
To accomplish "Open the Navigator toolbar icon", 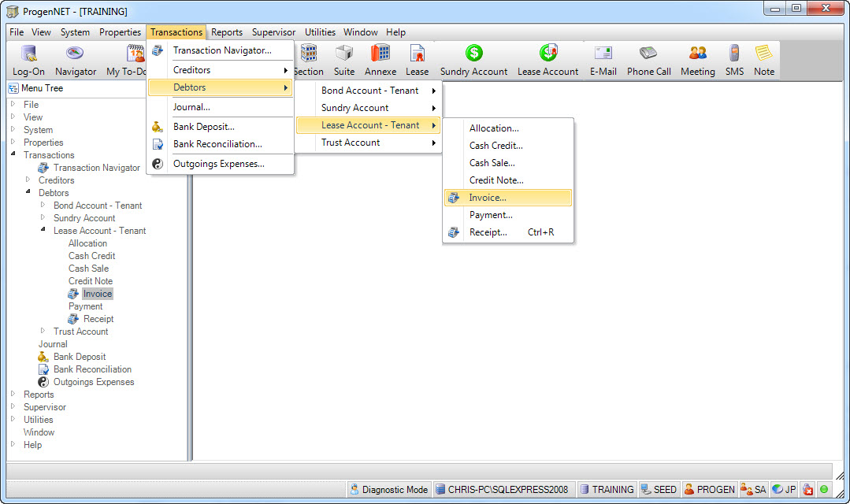I will (x=75, y=53).
